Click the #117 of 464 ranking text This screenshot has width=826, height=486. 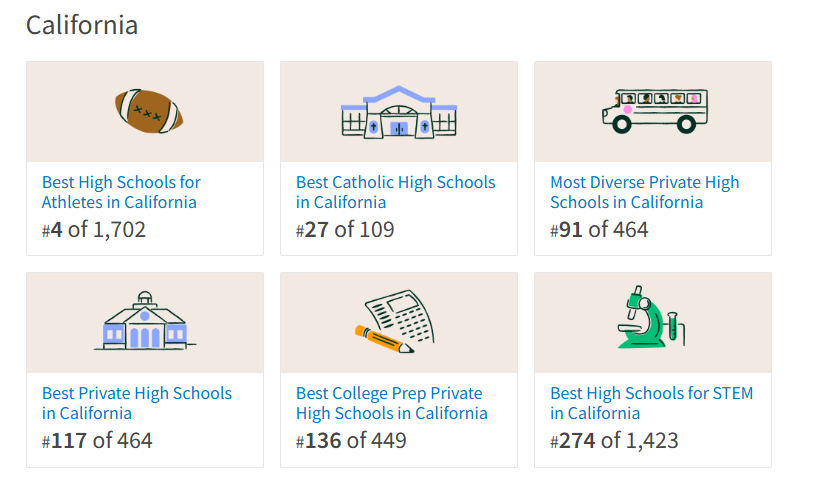(x=97, y=441)
